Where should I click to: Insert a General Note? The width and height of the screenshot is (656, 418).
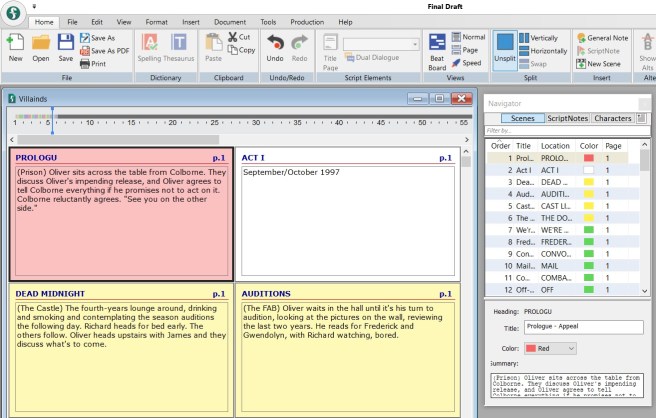(x=606, y=36)
